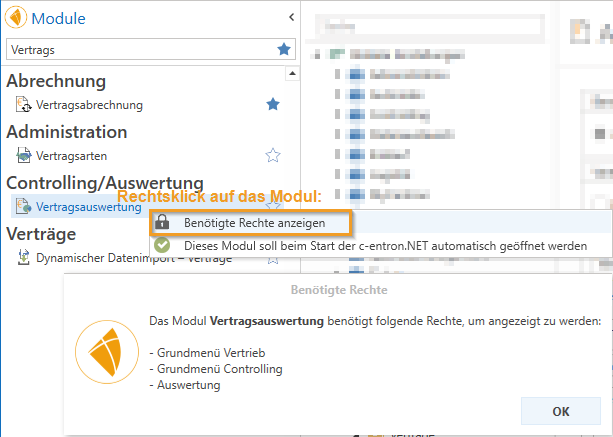Collapse the Module panel with the chevron
Viewport: 613px width, 437px height.
290,17
